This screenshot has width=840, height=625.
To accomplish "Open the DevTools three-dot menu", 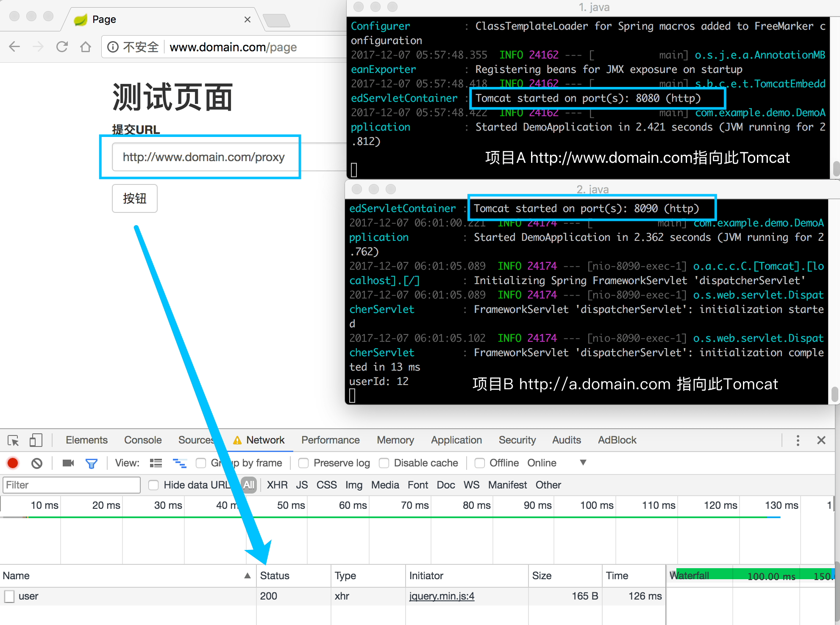I will point(798,441).
